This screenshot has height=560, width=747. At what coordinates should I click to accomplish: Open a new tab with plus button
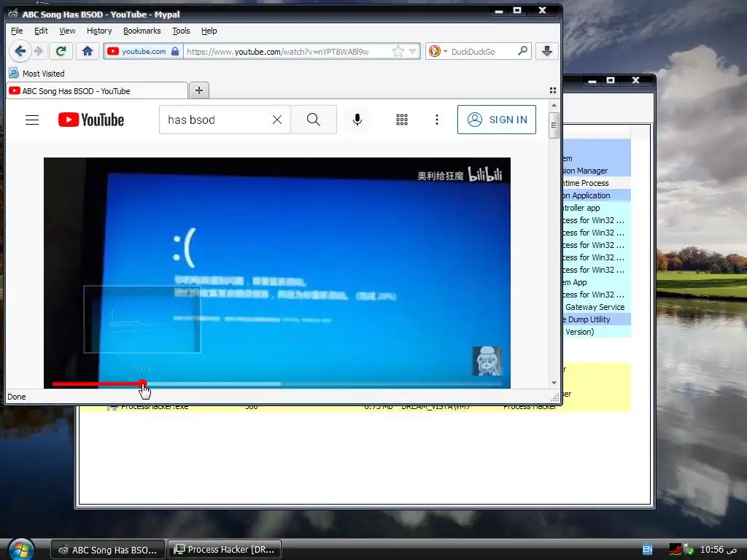point(199,90)
